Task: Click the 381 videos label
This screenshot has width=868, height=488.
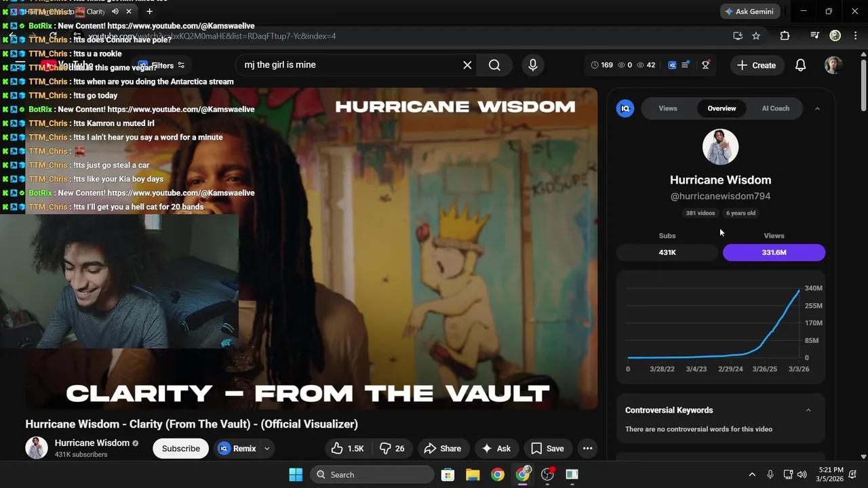Action: [700, 213]
